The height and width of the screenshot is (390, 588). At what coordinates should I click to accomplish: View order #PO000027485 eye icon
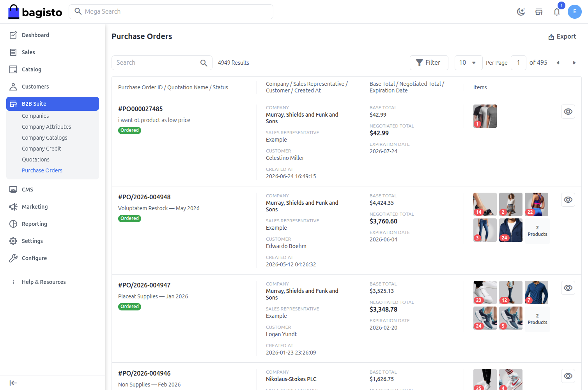[x=568, y=112]
